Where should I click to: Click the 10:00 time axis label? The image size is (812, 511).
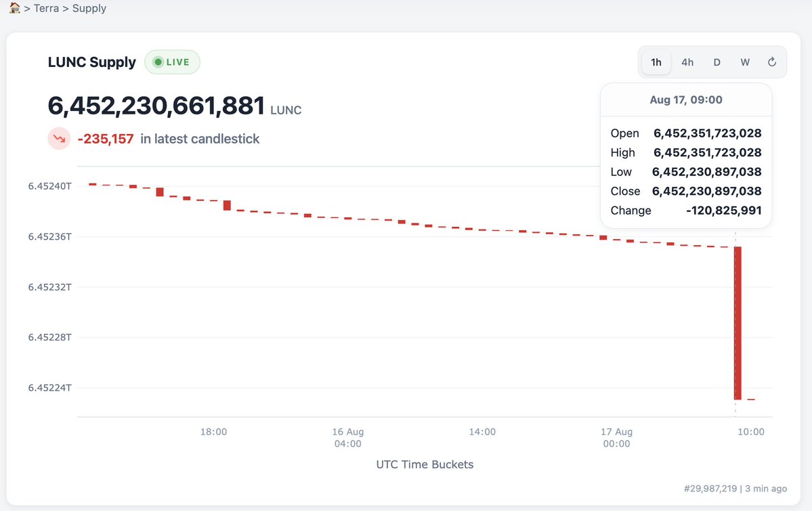[x=751, y=432]
